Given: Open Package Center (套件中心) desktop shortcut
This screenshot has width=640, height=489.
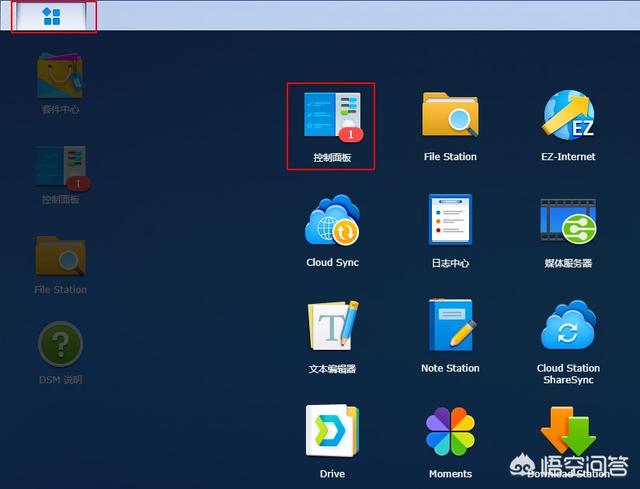Looking at the screenshot, I should coord(61,77).
